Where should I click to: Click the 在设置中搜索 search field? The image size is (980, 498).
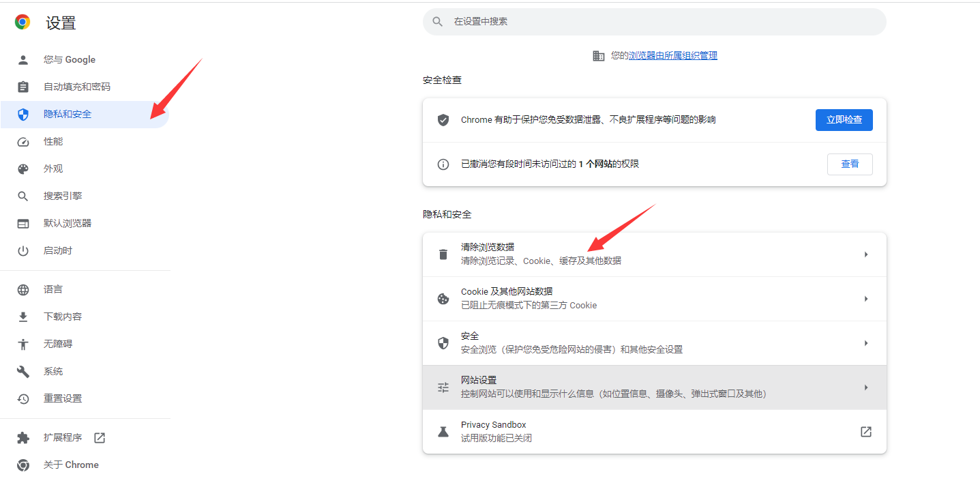(655, 22)
